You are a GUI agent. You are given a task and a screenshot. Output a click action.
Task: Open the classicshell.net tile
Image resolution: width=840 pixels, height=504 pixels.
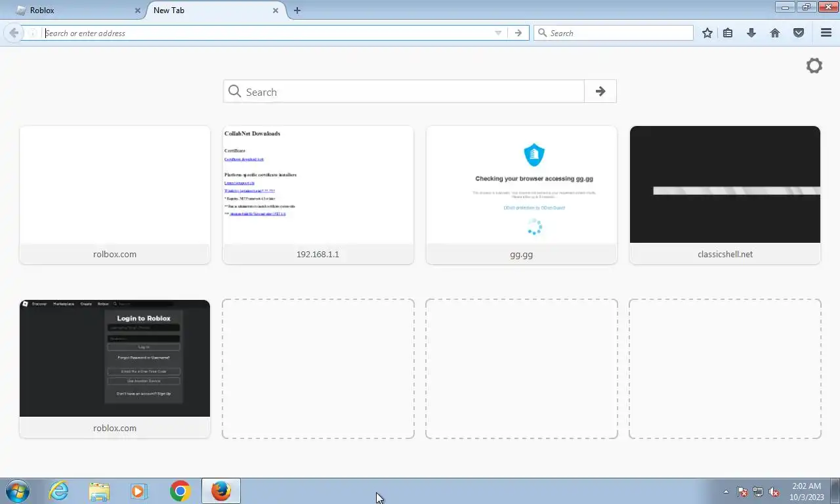tap(725, 195)
